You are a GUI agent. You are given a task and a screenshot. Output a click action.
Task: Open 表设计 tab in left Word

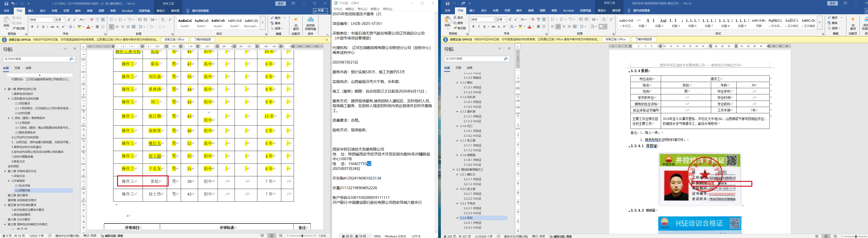161,11
